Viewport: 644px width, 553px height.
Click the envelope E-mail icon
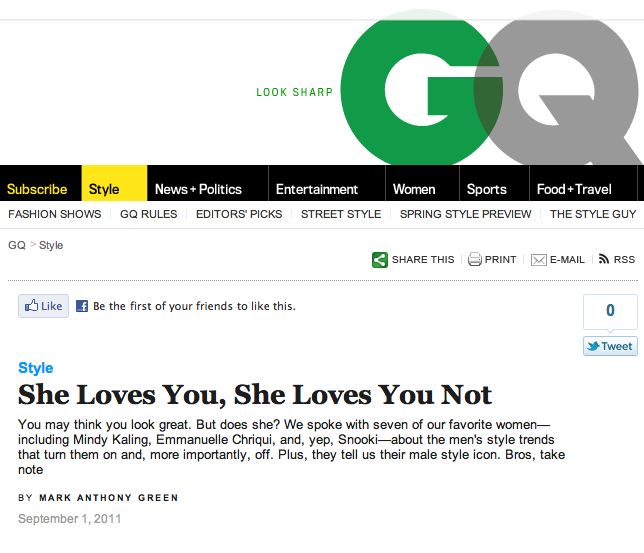click(x=538, y=260)
